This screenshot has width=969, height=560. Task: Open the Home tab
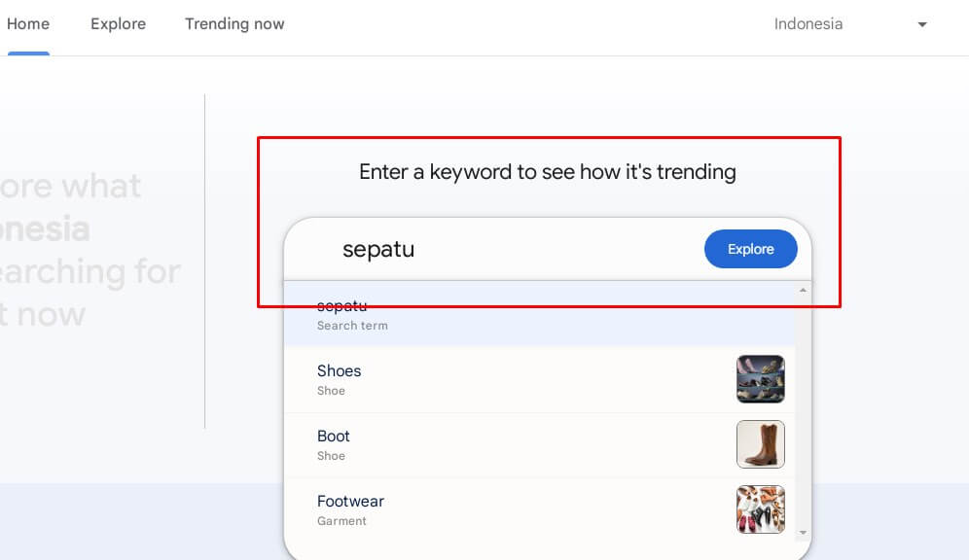click(28, 24)
